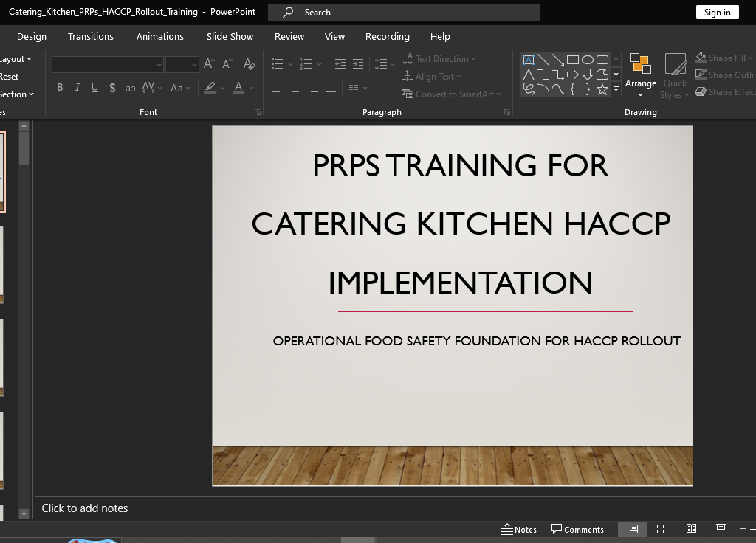Increase list indent level
The image size is (756, 543).
358,63
